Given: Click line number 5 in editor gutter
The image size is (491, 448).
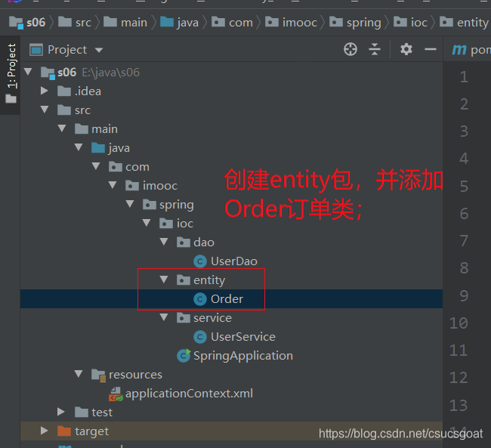Looking at the screenshot, I should 464,187.
